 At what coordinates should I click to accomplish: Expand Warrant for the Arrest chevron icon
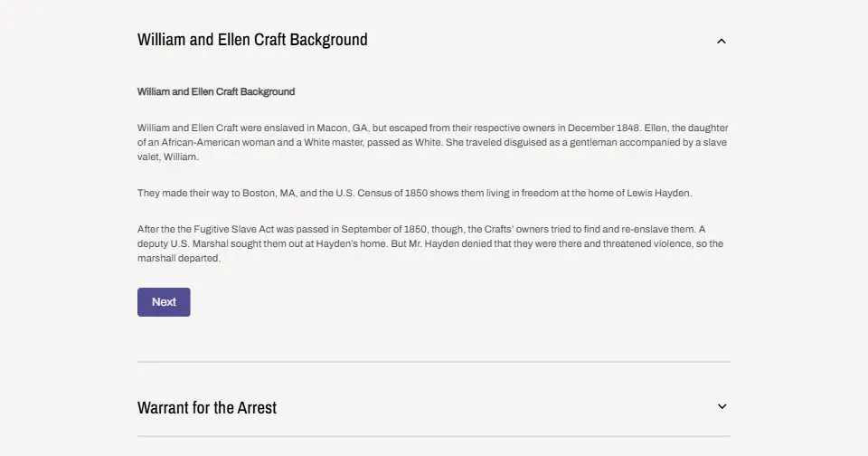[722, 406]
